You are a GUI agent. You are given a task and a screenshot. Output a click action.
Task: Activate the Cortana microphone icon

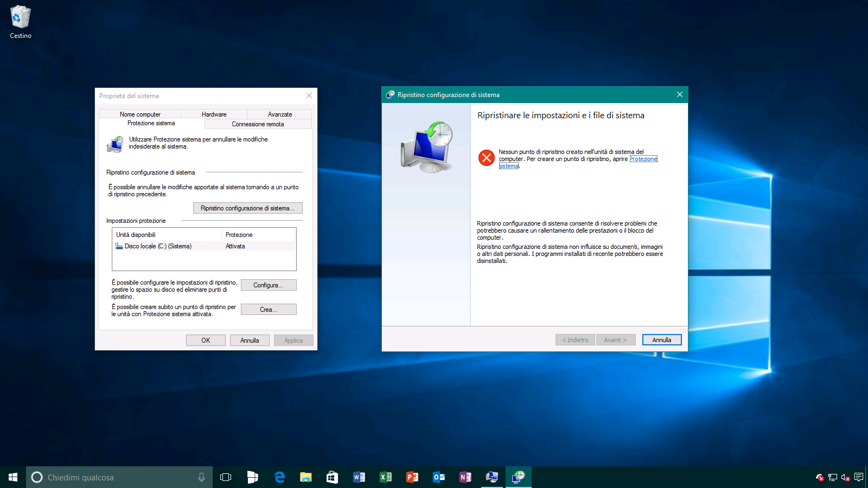pyautogui.click(x=201, y=477)
